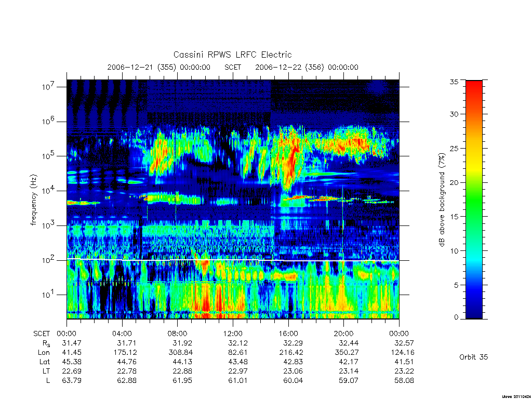Select Rs value 32.57
Screen dimensions: 532x399
[404, 343]
